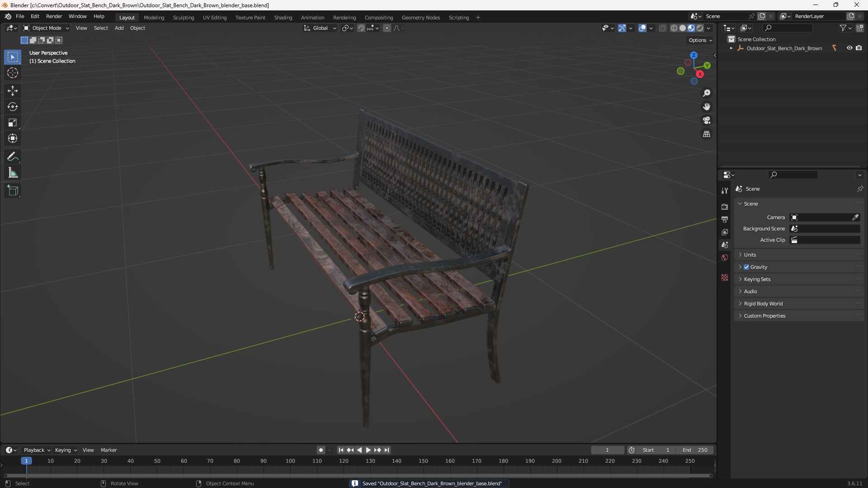Open the Render menu
Image resolution: width=868 pixels, height=488 pixels.
click(x=54, y=16)
